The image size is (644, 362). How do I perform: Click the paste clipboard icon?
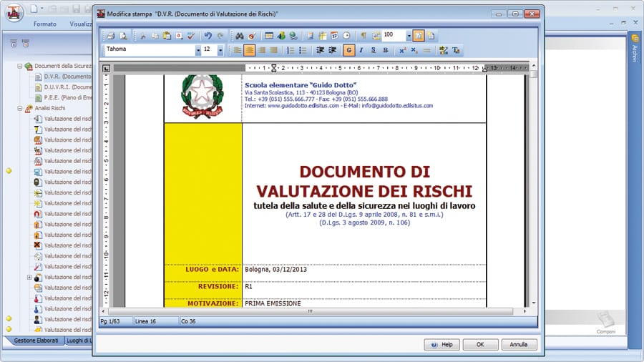coord(167,36)
